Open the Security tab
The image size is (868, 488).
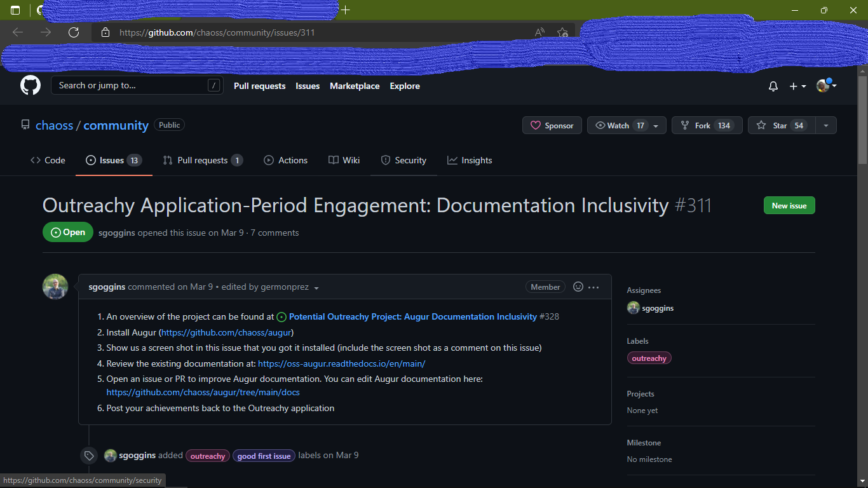pyautogui.click(x=403, y=160)
